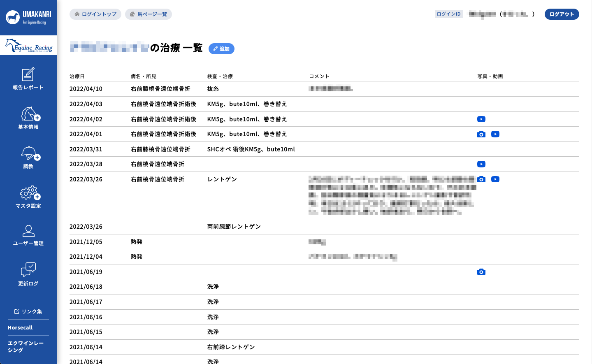Click the Equine Racing banner image
592x364 pixels.
28,45
